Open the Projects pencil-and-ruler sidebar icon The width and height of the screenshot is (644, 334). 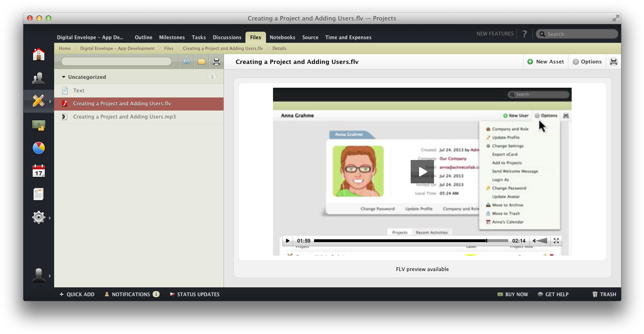(39, 101)
